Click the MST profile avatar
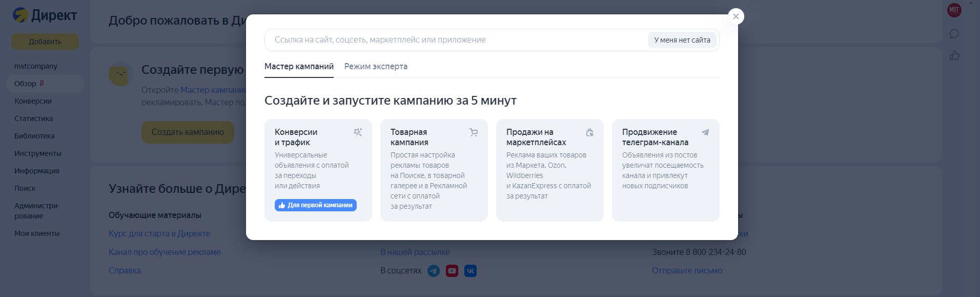The image size is (980, 297). 954,10
